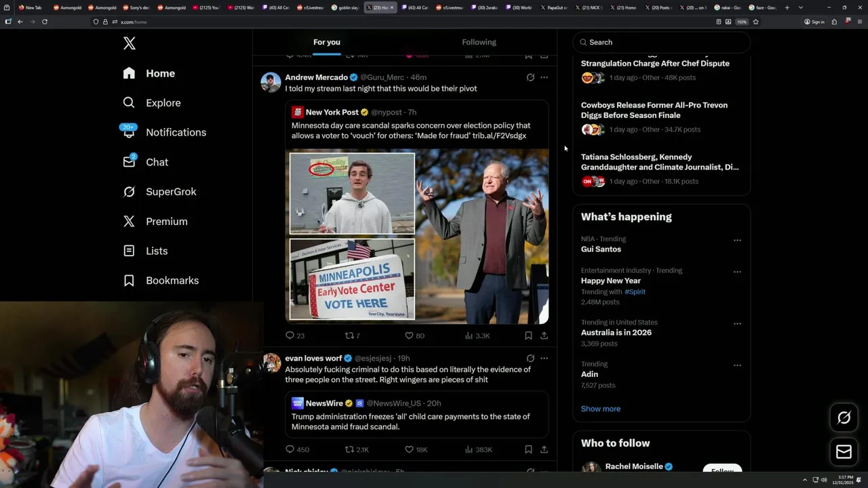This screenshot has height=488, width=868.
Task: Switch to the goblin slayer browser tab
Action: coord(345,7)
